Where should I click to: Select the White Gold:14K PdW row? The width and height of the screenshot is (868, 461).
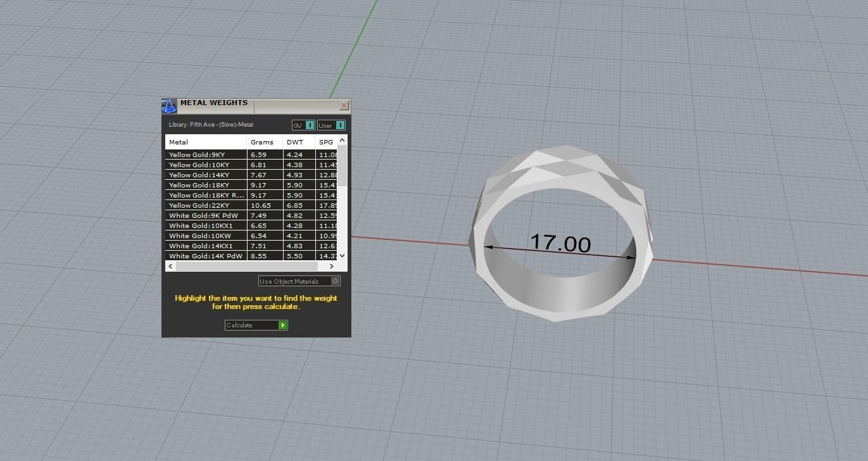252,256
